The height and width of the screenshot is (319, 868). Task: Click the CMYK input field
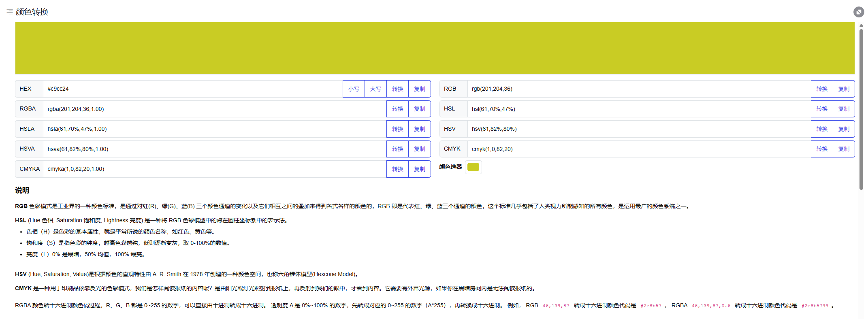pos(639,149)
